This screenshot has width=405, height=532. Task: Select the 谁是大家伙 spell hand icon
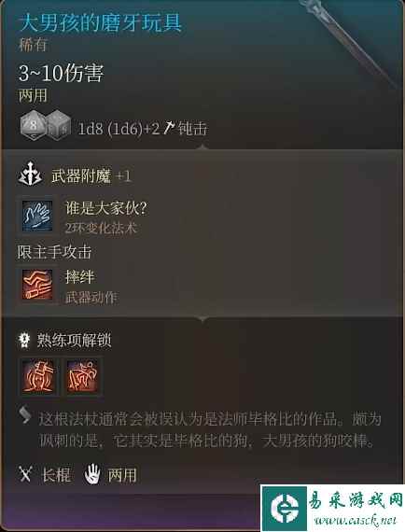point(37,216)
